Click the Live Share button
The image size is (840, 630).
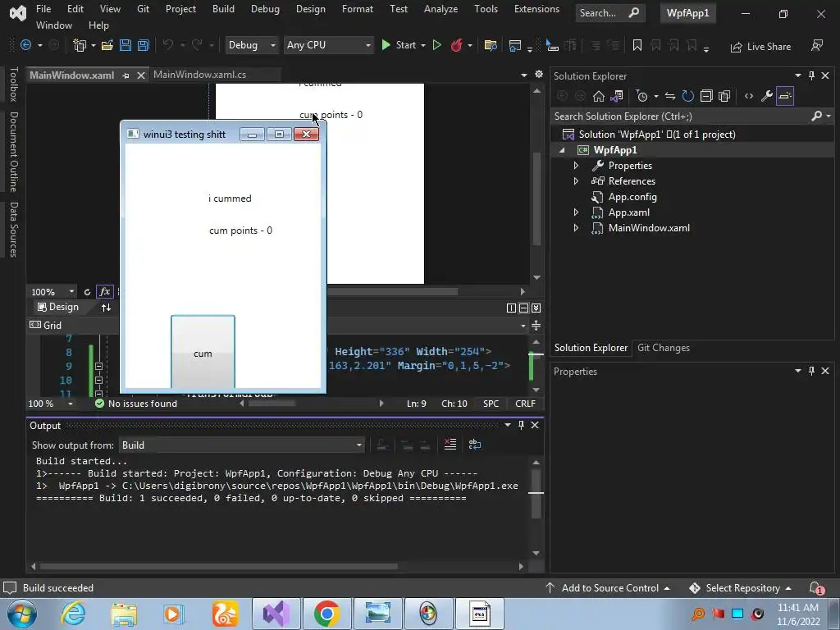coord(760,47)
